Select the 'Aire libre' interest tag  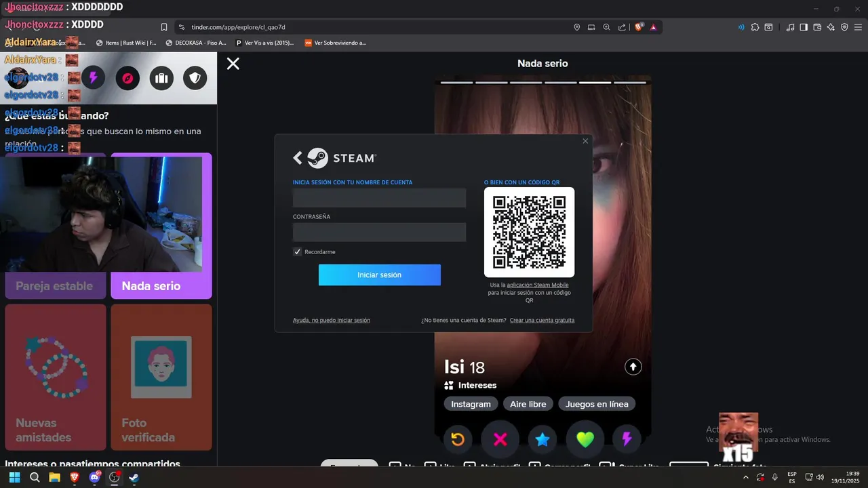click(528, 404)
